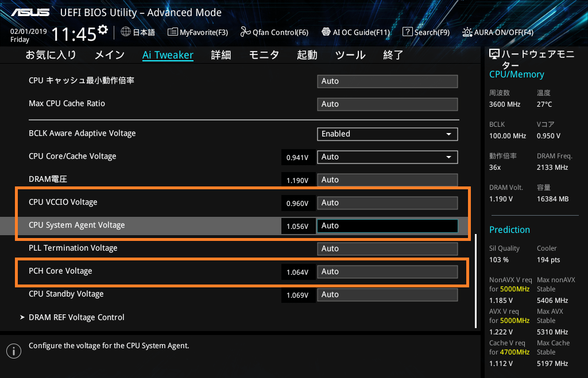The image size is (588, 378).
Task: Select PCH Core Voltage label
Action: [x=60, y=271]
